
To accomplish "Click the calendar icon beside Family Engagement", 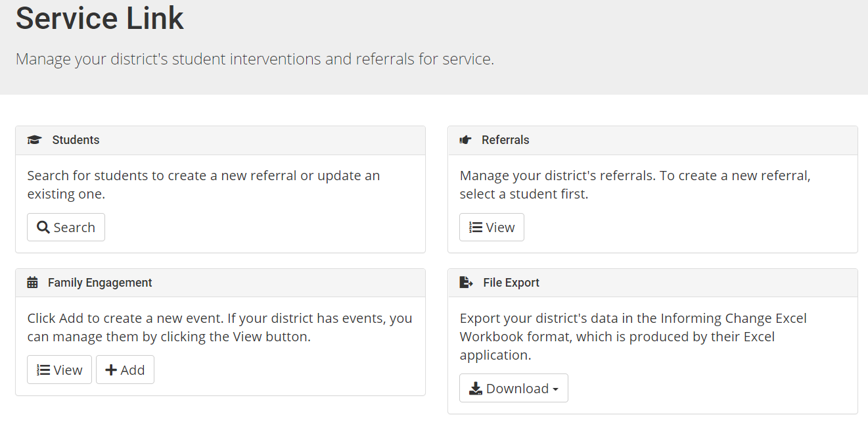I will coord(33,283).
